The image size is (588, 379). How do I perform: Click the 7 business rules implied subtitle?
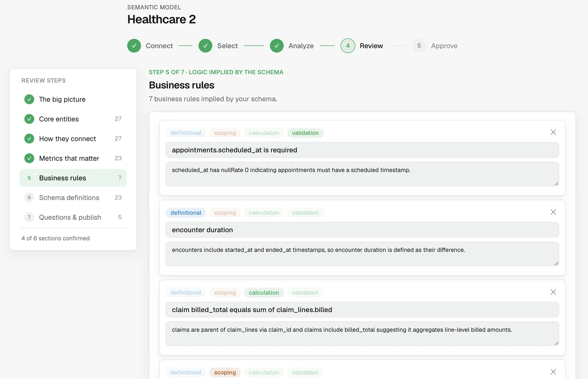pos(213,99)
